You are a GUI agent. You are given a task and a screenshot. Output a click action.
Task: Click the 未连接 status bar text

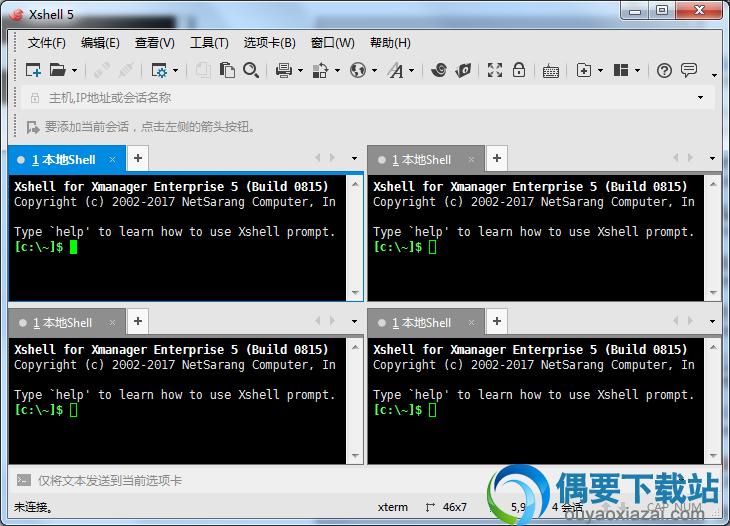pyautogui.click(x=33, y=507)
